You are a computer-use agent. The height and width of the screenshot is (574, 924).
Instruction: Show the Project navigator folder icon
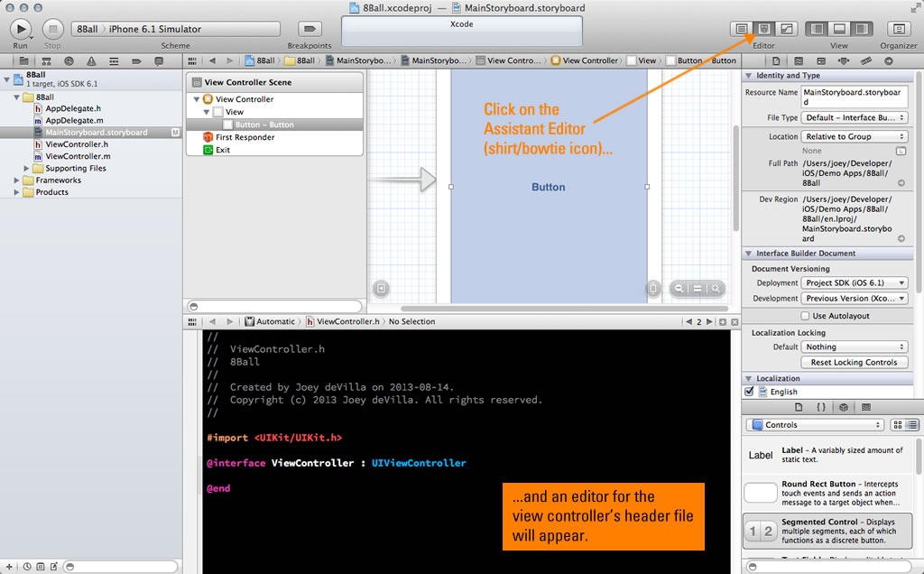click(23, 60)
